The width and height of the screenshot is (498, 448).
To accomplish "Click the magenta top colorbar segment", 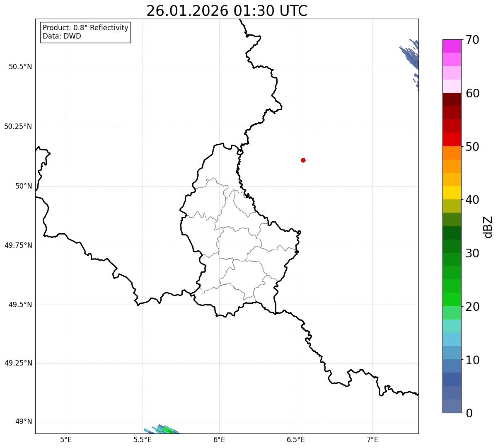I will [452, 46].
